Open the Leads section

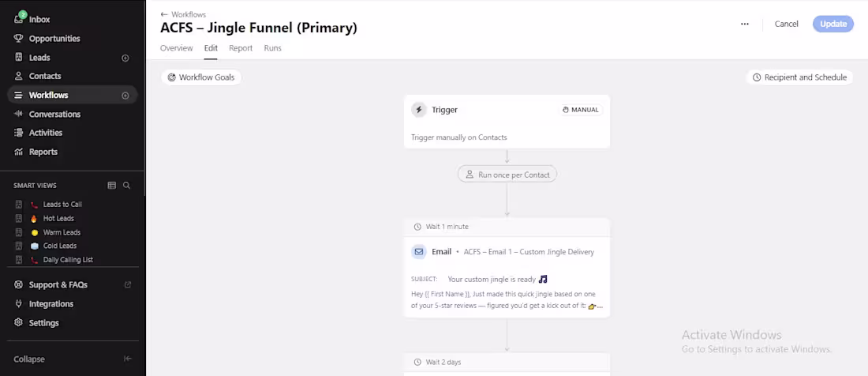click(39, 58)
